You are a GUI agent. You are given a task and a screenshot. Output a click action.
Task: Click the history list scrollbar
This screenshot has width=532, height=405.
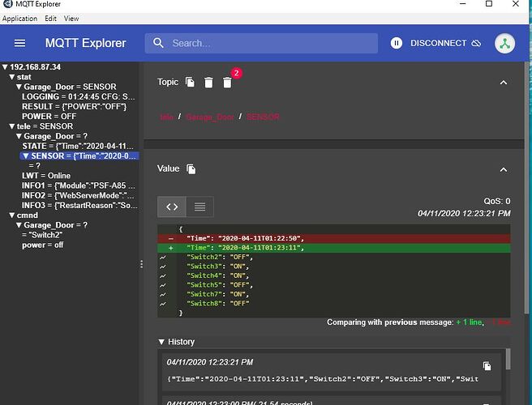508,360
